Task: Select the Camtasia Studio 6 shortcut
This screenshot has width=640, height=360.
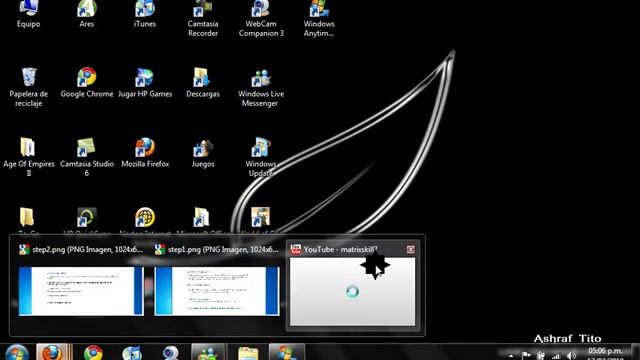Action: pos(87,157)
